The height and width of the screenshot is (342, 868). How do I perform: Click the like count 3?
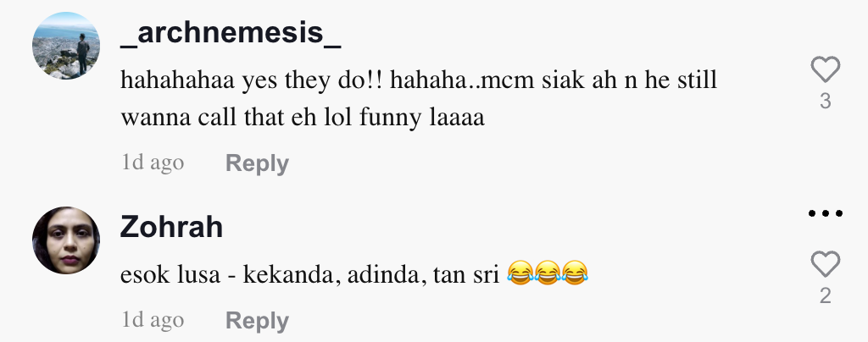pyautogui.click(x=826, y=101)
